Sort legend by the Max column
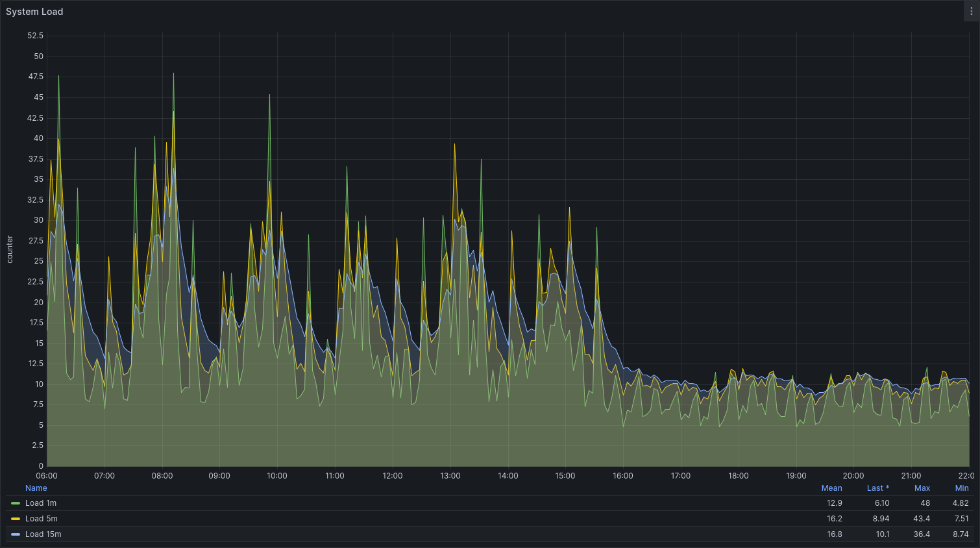980x548 pixels. point(922,488)
